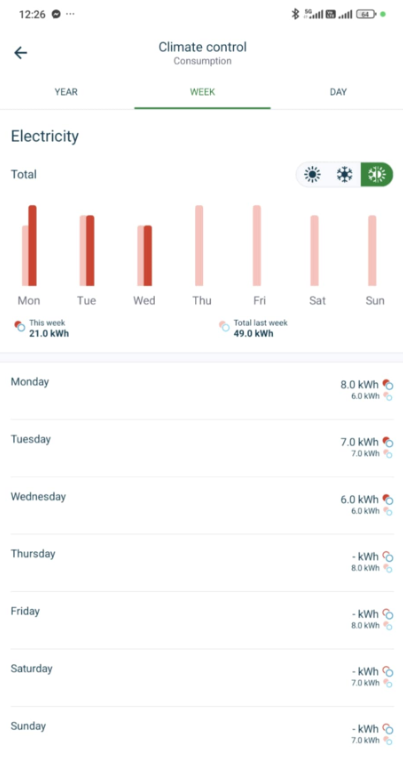This screenshot has width=403, height=759.
Task: Open the Friday consumption row
Action: click(201, 621)
